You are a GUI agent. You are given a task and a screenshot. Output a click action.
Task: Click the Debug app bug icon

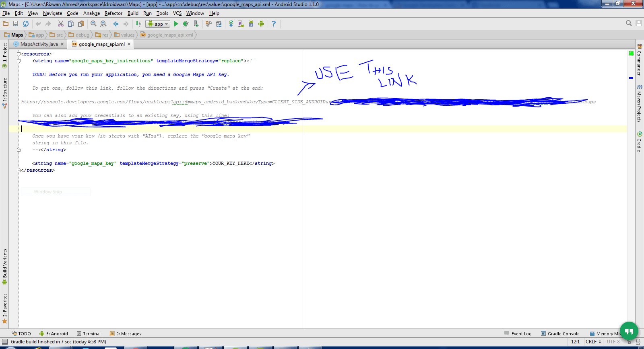click(186, 24)
